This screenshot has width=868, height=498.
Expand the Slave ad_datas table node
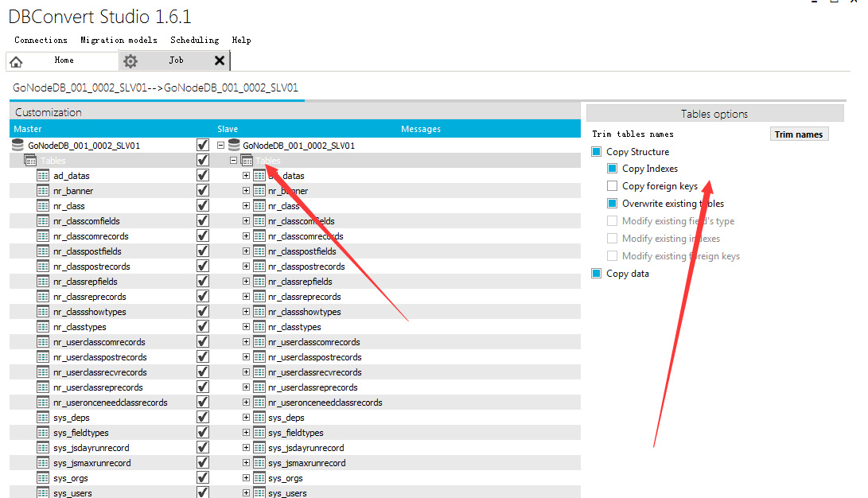(247, 175)
